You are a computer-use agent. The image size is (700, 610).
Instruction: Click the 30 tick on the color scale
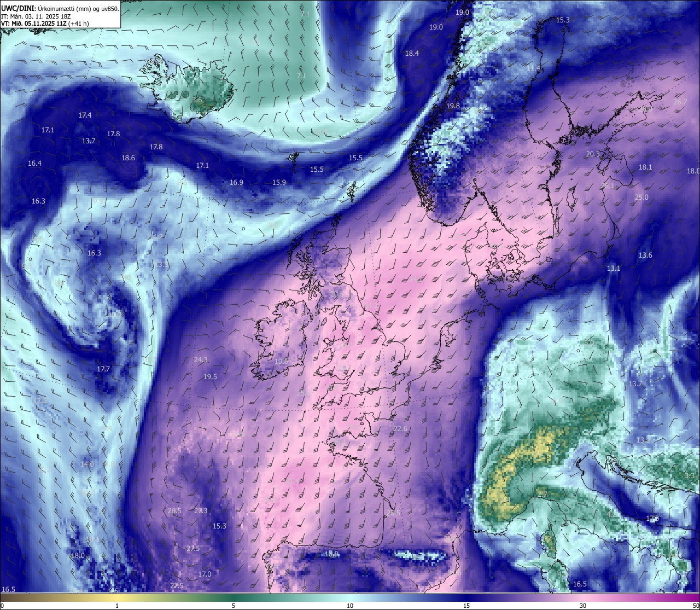pos(583,606)
